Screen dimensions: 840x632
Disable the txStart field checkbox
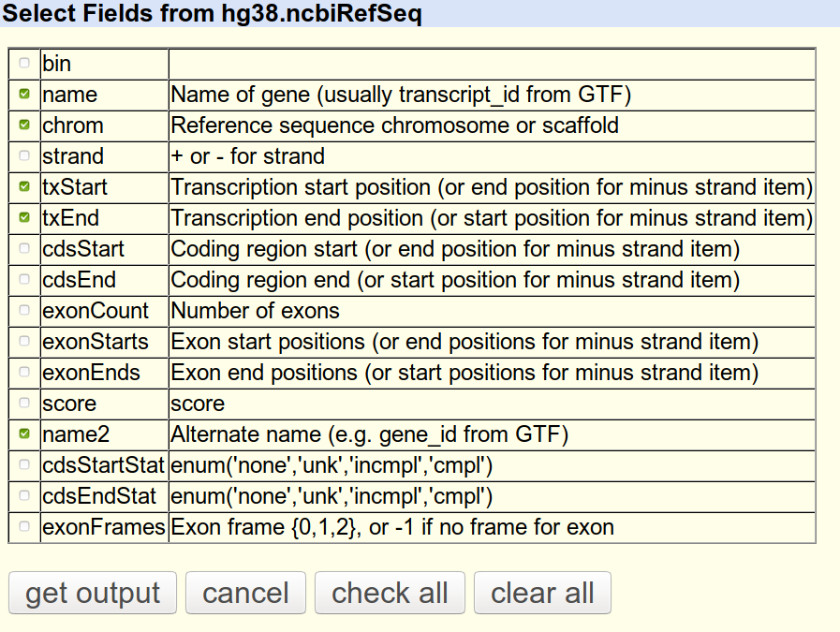coord(24,187)
